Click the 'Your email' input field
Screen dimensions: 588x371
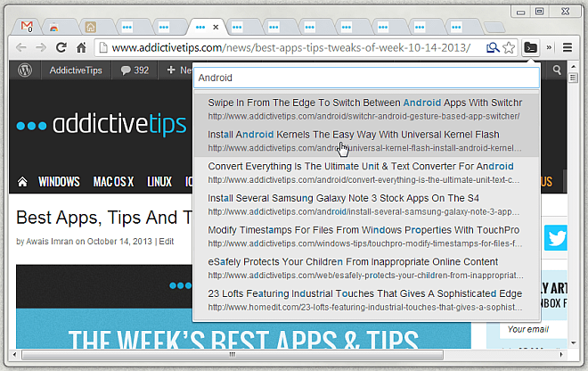(x=533, y=329)
